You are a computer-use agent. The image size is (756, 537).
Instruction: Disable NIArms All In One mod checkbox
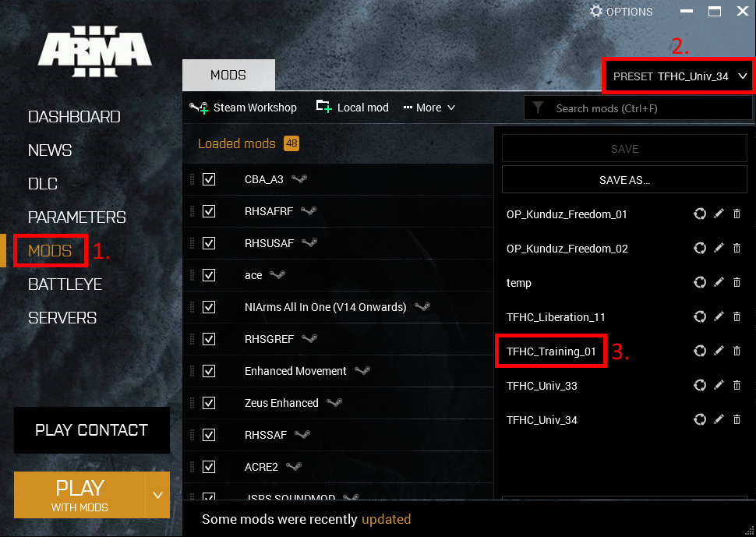tap(209, 307)
